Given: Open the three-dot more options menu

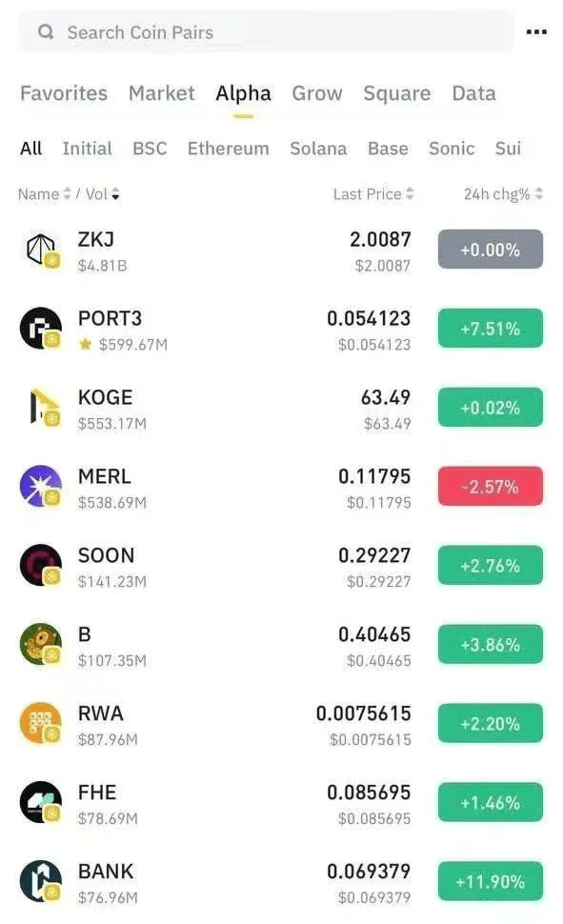Looking at the screenshot, I should click(536, 31).
